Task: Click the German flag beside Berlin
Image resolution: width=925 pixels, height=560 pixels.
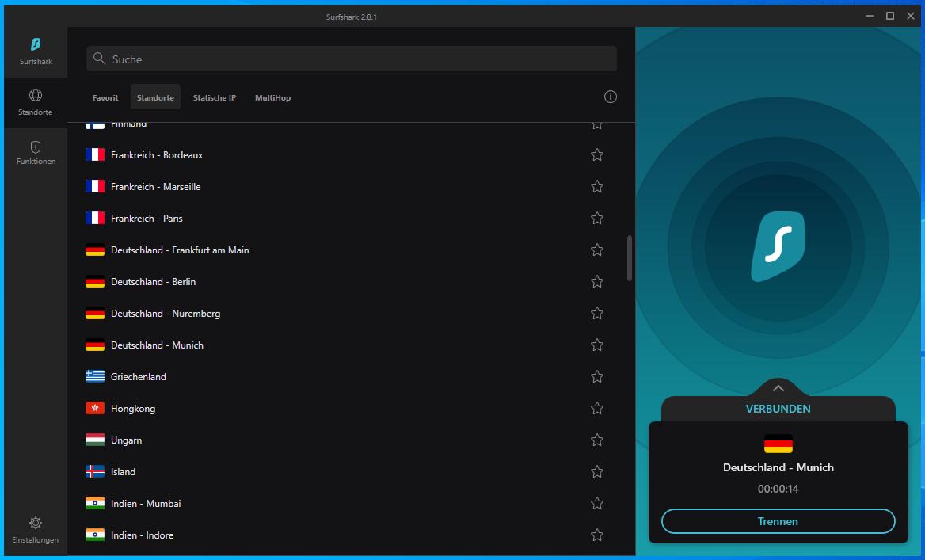Action: tap(95, 281)
